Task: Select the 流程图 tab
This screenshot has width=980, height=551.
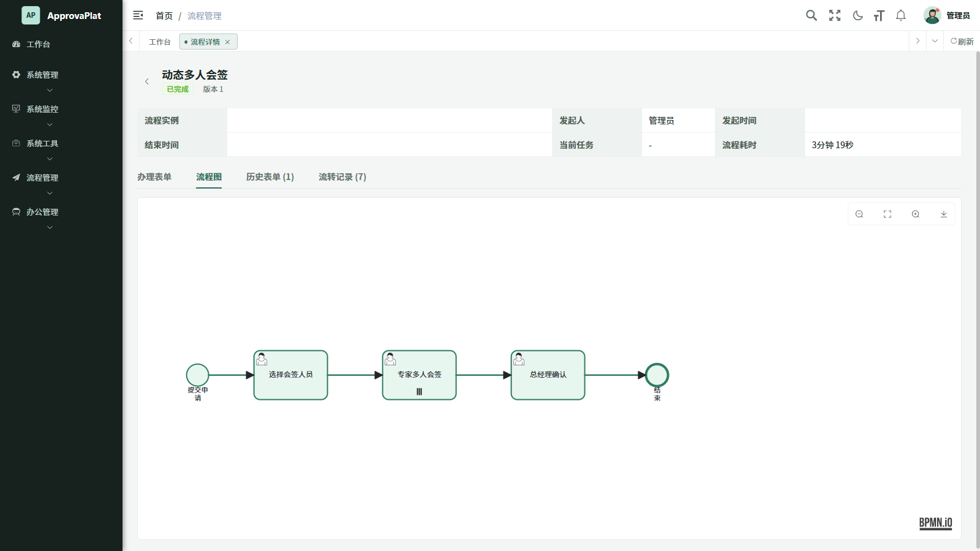Action: 209,177
